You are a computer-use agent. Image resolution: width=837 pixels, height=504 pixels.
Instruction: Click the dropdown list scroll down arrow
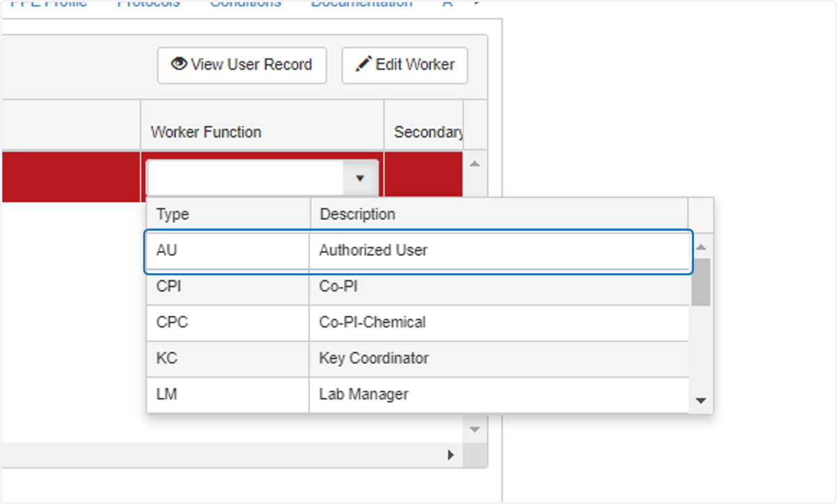(x=701, y=401)
